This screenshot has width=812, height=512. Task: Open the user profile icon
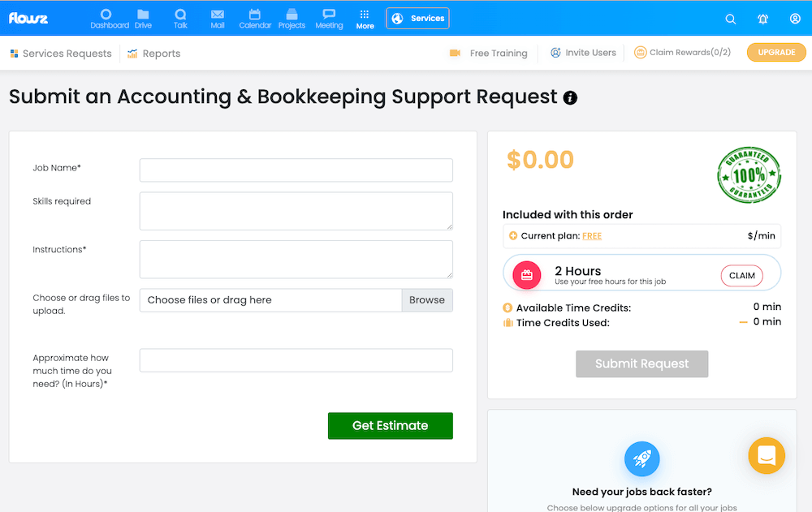(x=795, y=19)
